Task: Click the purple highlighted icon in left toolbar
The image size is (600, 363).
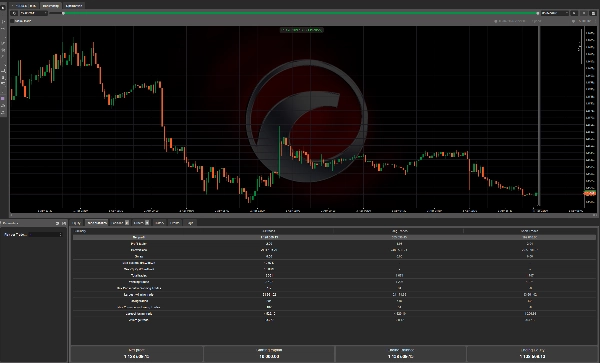Action: pyautogui.click(x=3, y=99)
